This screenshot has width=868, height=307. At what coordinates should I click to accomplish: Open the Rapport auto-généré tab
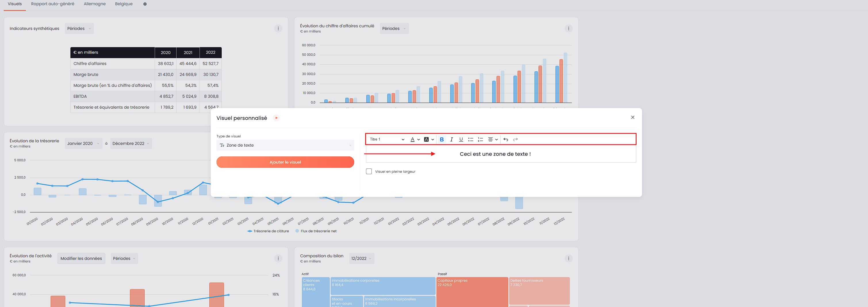tap(53, 4)
